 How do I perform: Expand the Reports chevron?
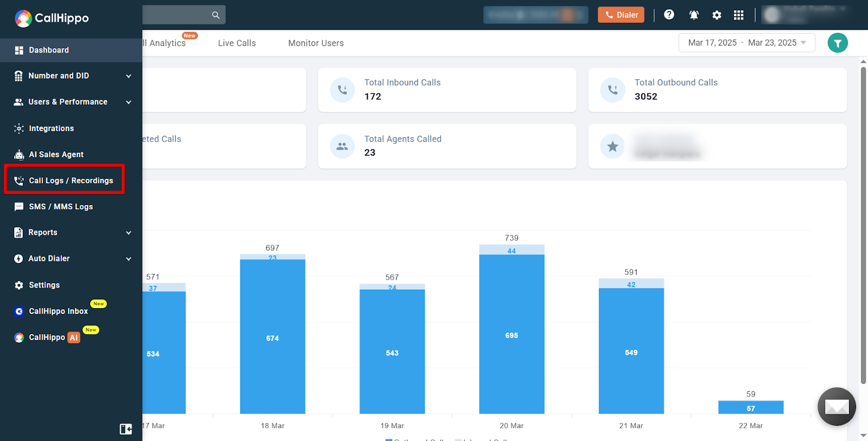tap(129, 233)
